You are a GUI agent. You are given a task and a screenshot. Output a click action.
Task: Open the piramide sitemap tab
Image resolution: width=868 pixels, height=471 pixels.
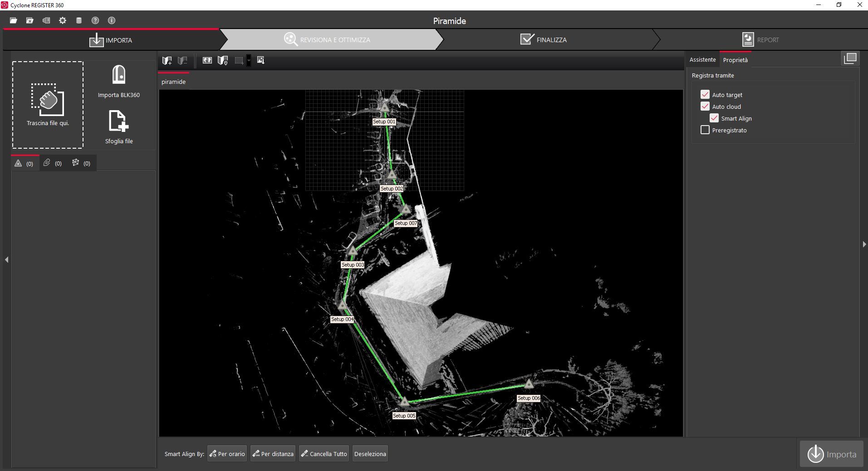(x=173, y=82)
